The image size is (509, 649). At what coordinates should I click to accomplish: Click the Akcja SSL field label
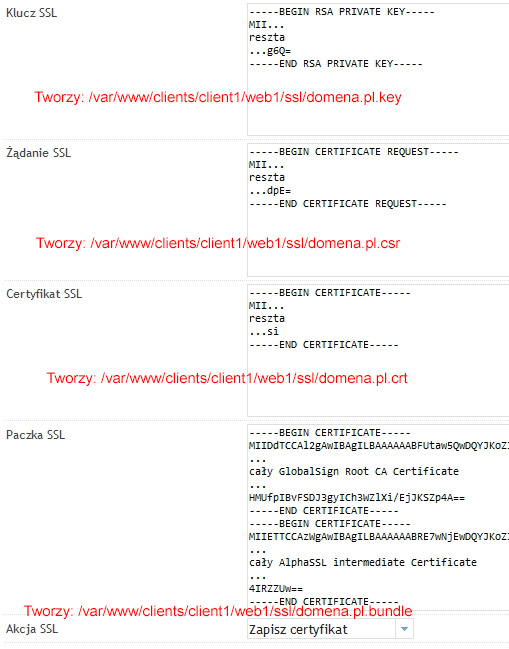click(32, 629)
